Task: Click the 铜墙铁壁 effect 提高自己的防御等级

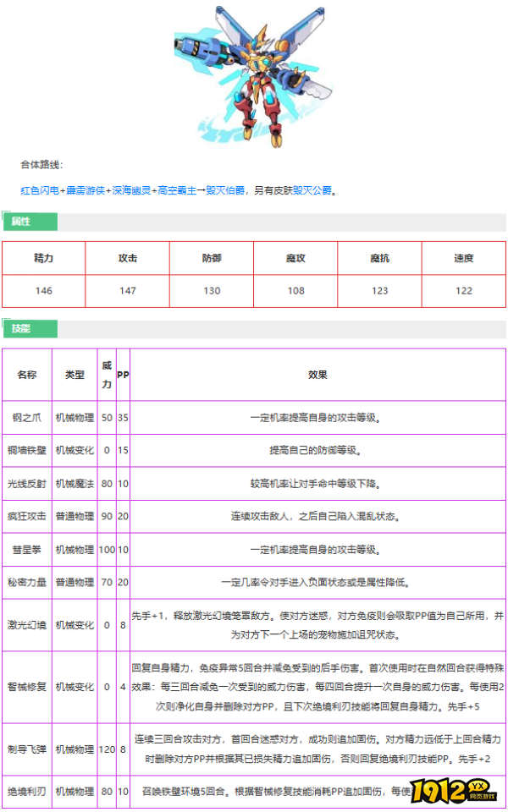Action: tap(317, 451)
